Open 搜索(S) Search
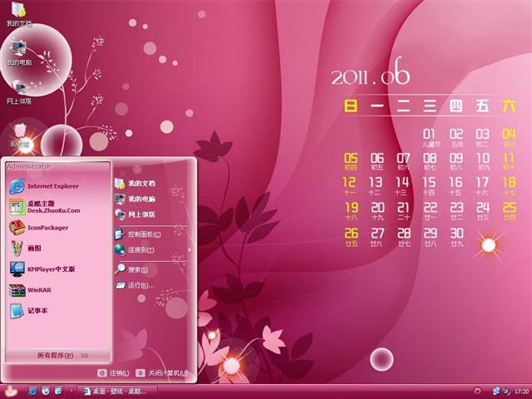The image size is (532, 399). pos(151,269)
